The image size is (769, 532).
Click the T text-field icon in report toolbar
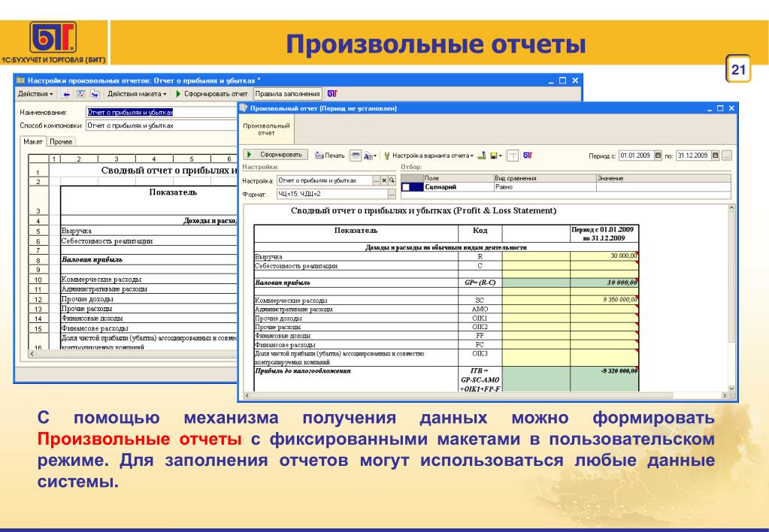(x=513, y=156)
